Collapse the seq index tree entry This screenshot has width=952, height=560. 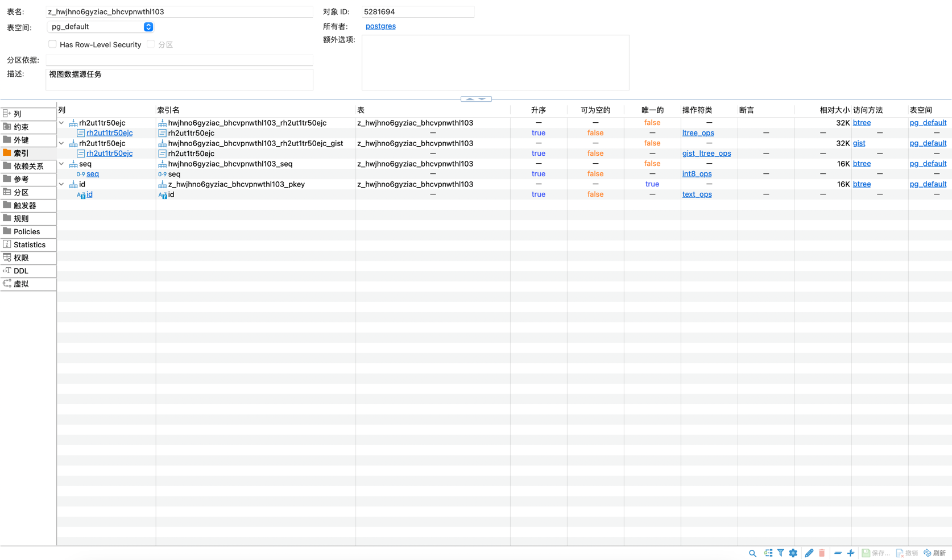click(x=61, y=164)
